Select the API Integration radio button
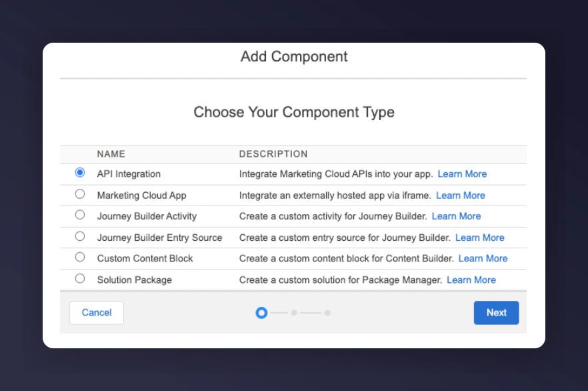 [80, 173]
